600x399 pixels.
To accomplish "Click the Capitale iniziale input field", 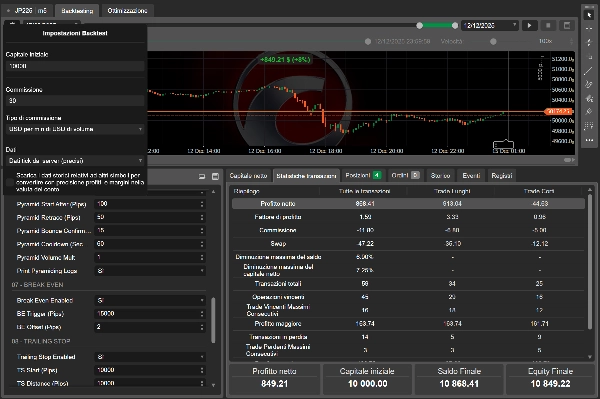I will coord(75,66).
